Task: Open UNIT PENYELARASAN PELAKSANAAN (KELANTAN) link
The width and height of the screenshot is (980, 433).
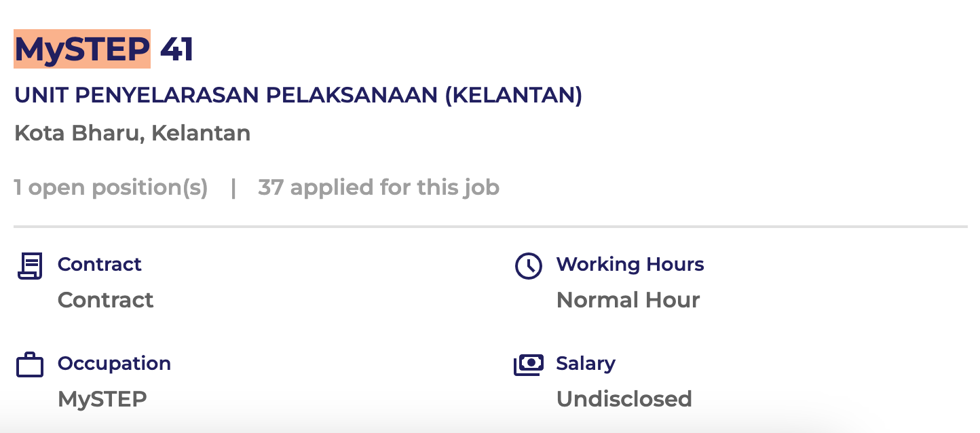Action: [298, 96]
